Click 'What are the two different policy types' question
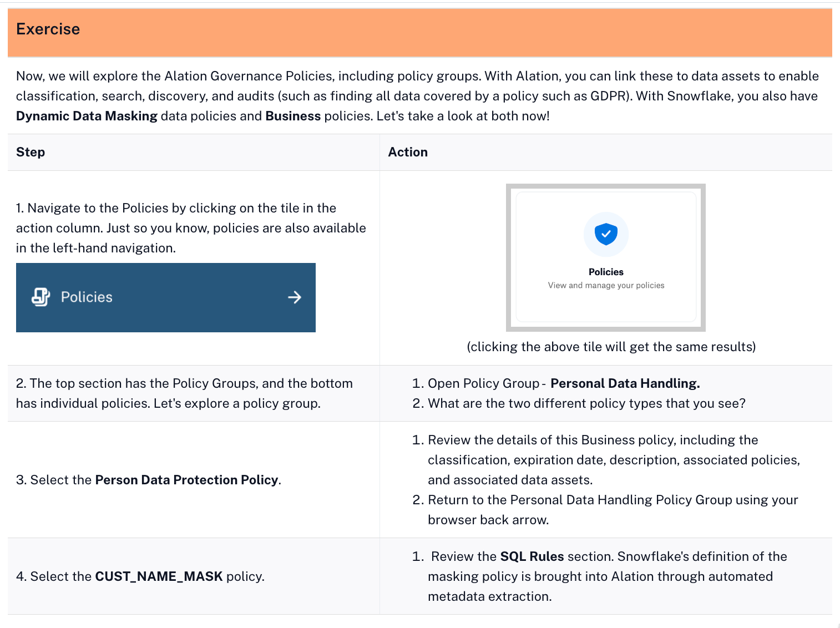The image size is (840, 628). 586,403
